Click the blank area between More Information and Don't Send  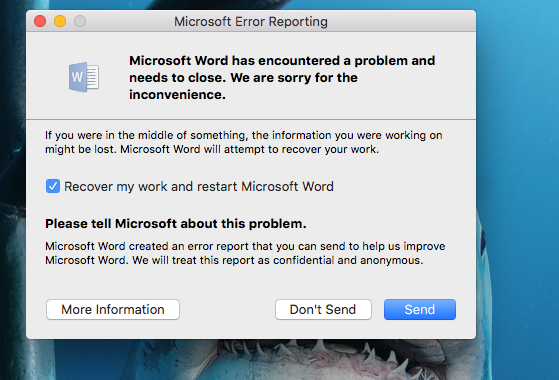pyautogui.click(x=227, y=309)
